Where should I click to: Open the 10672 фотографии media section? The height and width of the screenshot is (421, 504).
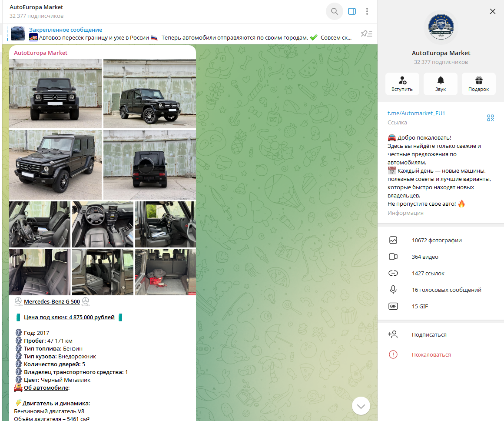pos(437,240)
